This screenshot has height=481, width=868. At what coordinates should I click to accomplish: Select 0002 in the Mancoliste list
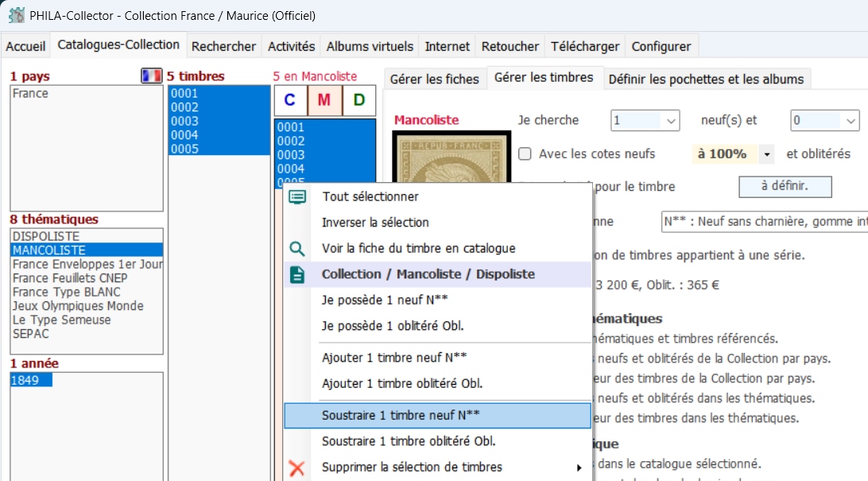(x=325, y=141)
